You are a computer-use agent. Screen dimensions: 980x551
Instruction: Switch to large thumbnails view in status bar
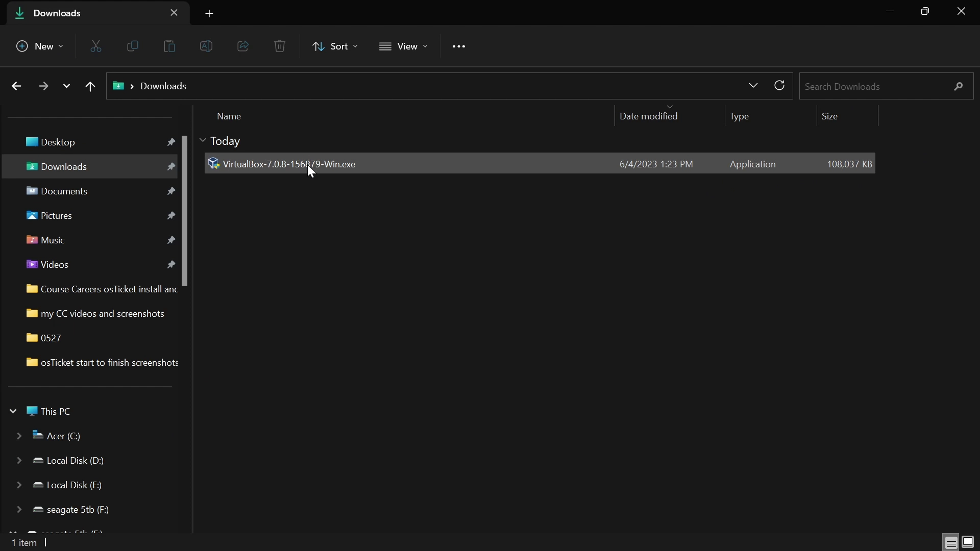968,542
